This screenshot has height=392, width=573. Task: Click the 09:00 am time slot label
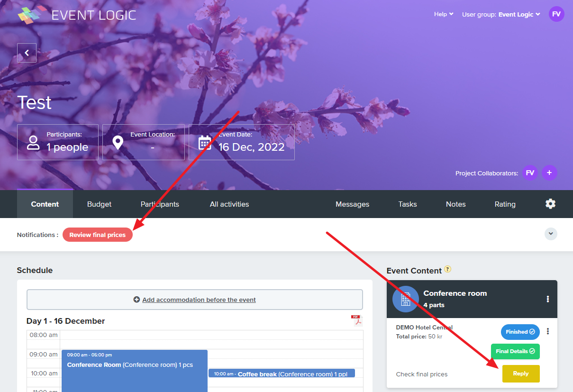(44, 354)
